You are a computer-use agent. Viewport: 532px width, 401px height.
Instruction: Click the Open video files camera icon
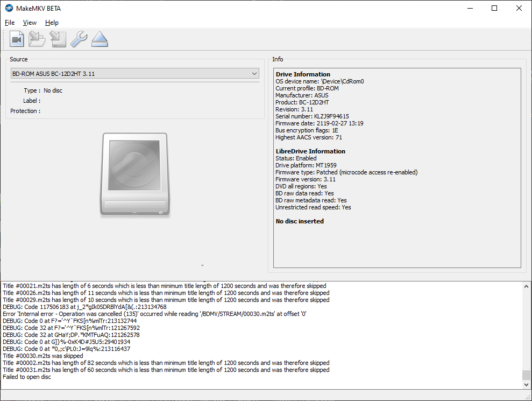click(x=17, y=39)
